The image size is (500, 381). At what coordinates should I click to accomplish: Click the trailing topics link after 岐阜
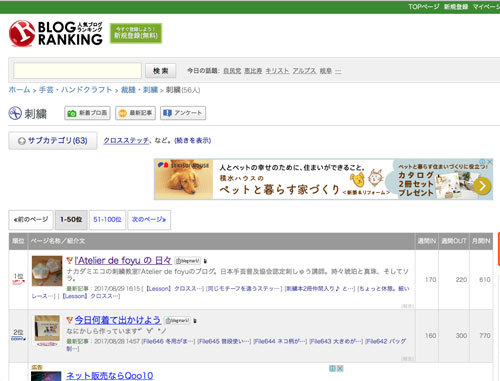[338, 71]
